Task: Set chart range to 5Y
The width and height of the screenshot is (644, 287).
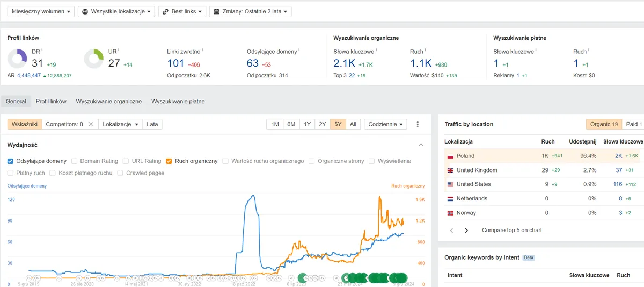Action: [338, 124]
